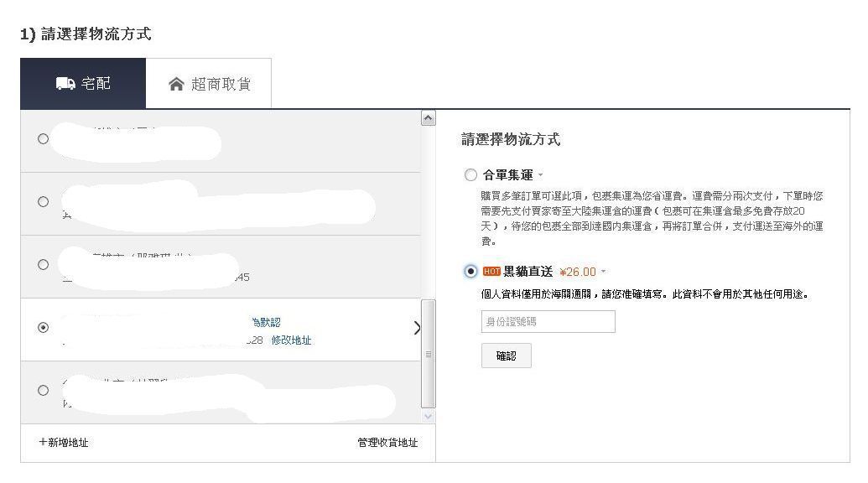Click +新增地址 to add an address
The image size is (868, 483).
pos(64,443)
